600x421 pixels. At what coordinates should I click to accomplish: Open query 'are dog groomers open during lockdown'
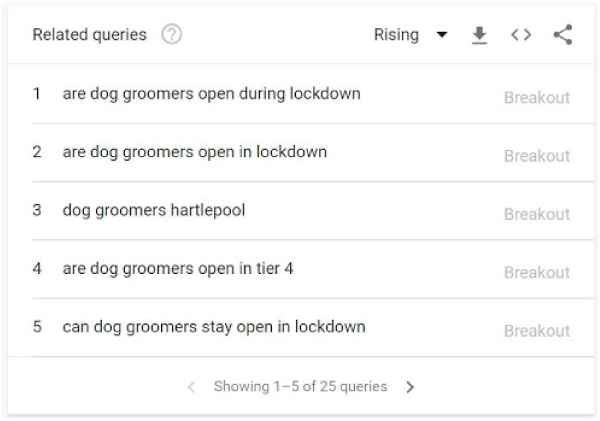[212, 94]
